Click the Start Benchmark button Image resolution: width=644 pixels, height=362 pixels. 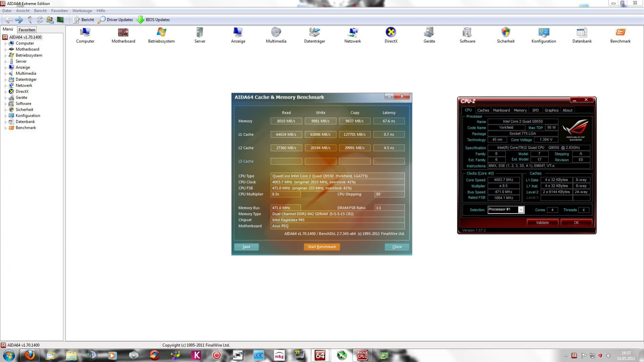pyautogui.click(x=322, y=247)
